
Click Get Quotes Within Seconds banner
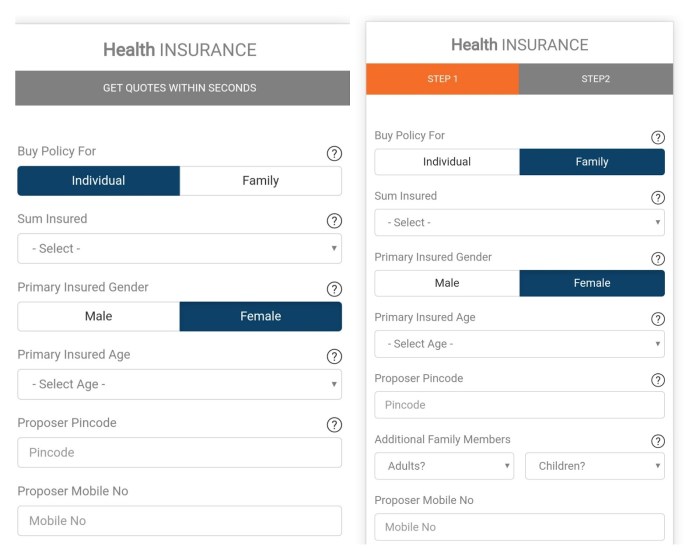pyautogui.click(x=180, y=88)
